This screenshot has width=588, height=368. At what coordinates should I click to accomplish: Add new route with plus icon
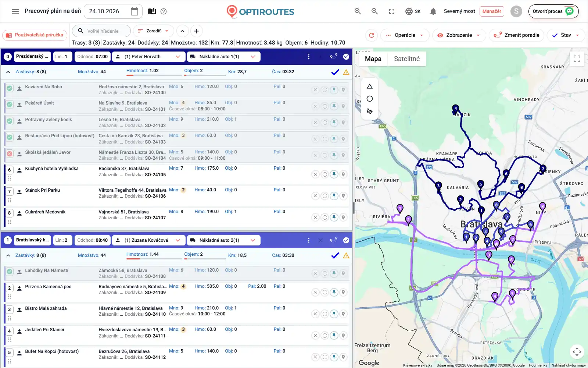(x=196, y=31)
